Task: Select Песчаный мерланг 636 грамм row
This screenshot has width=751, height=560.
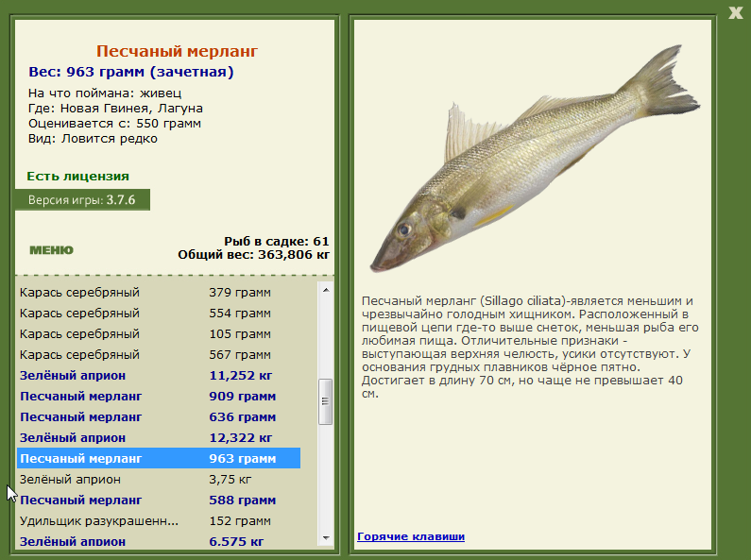Action: pyautogui.click(x=159, y=416)
